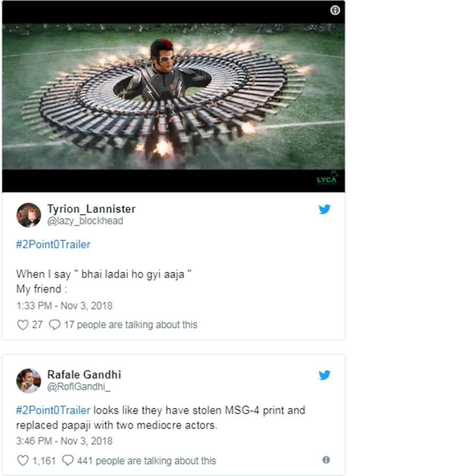Screen dimensions: 453x476
Task: Open the 3:46 PM - Nov 3, 2018 timestamp
Action: pos(64,441)
